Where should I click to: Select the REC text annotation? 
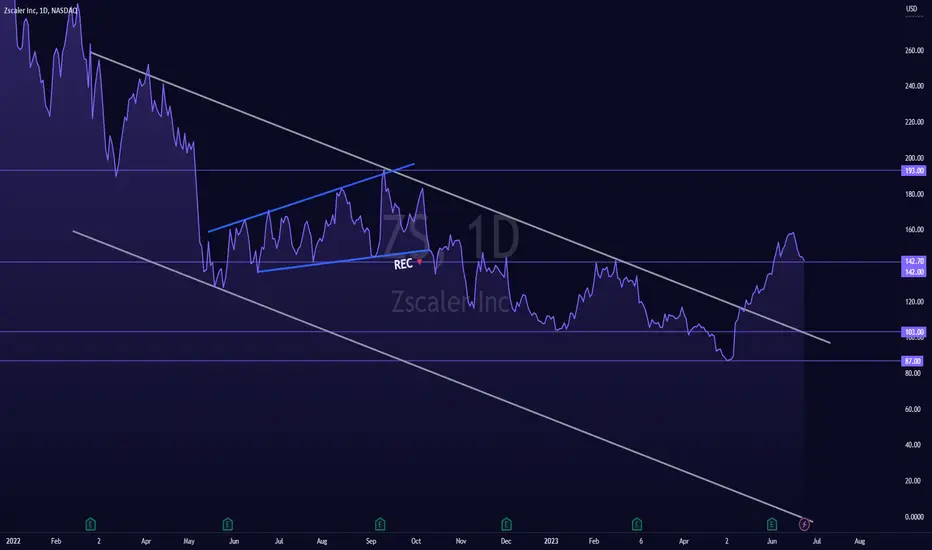coord(403,264)
